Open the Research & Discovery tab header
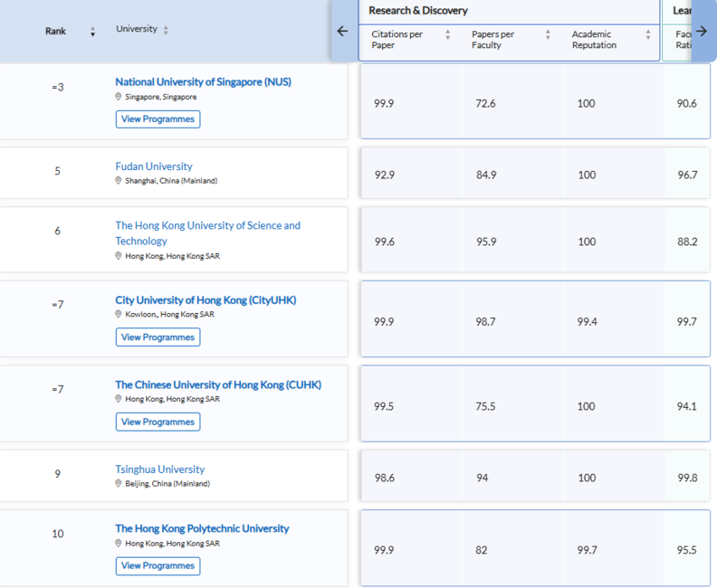 pos(418,11)
